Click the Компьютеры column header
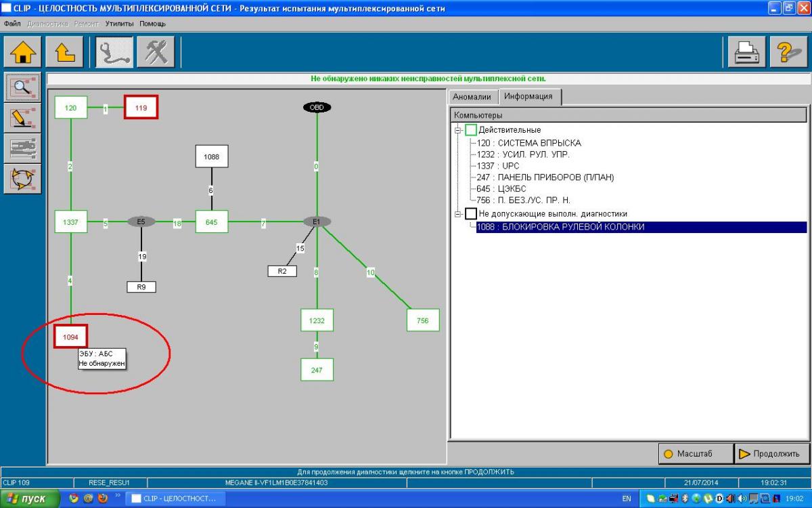The height and width of the screenshot is (508, 812). click(629, 115)
